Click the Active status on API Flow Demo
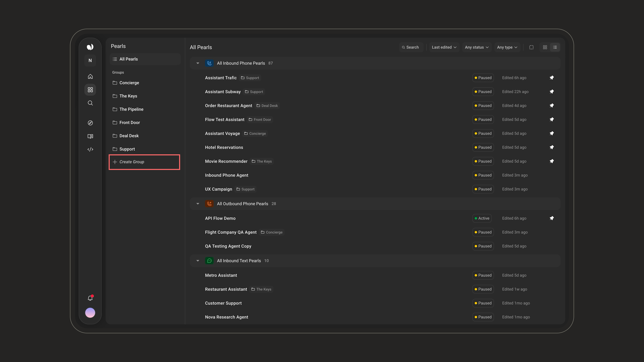 [482, 218]
